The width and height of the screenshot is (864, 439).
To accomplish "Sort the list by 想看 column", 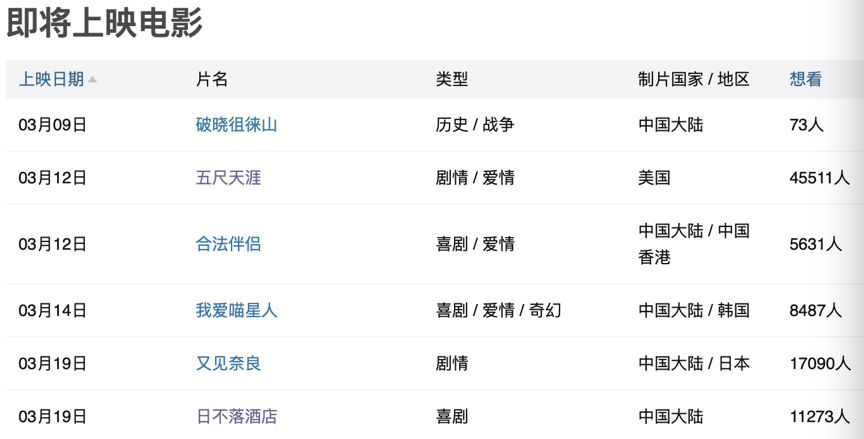I will pos(805,80).
